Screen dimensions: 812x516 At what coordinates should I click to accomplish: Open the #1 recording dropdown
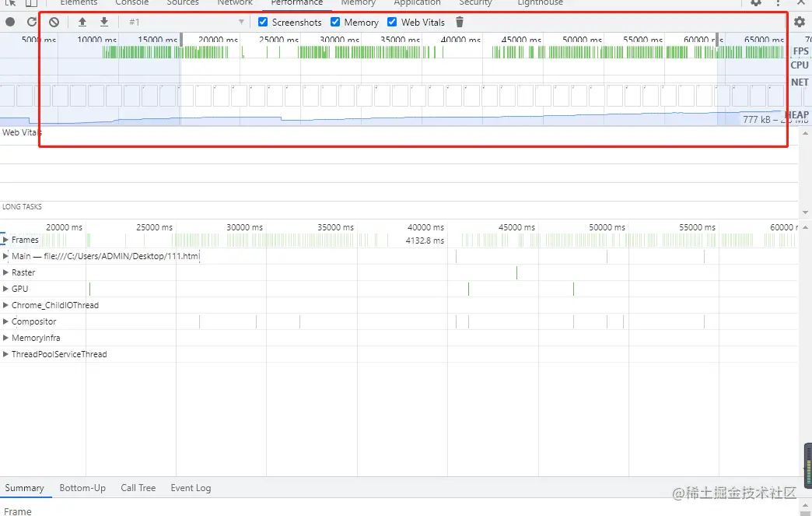point(185,22)
